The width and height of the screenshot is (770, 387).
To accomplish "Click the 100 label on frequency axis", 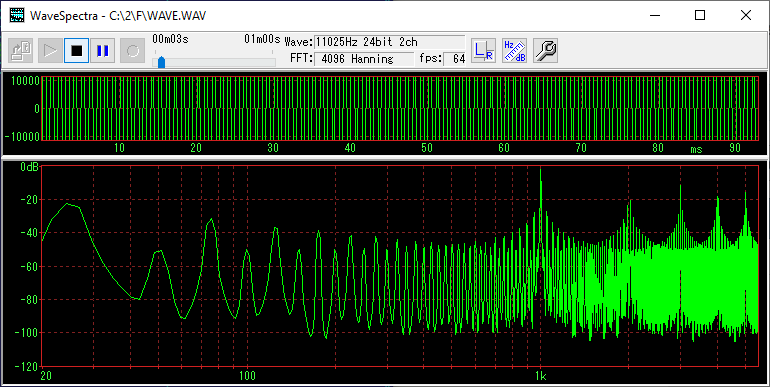I will [x=247, y=377].
